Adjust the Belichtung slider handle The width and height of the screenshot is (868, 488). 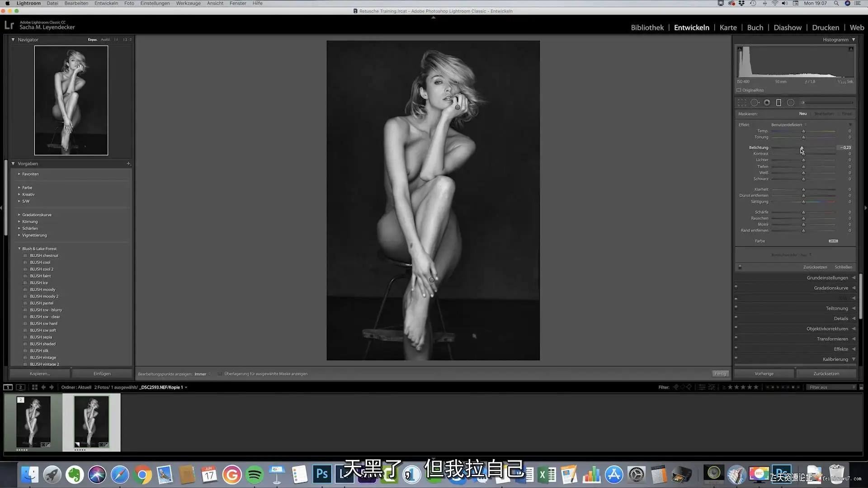tap(802, 148)
